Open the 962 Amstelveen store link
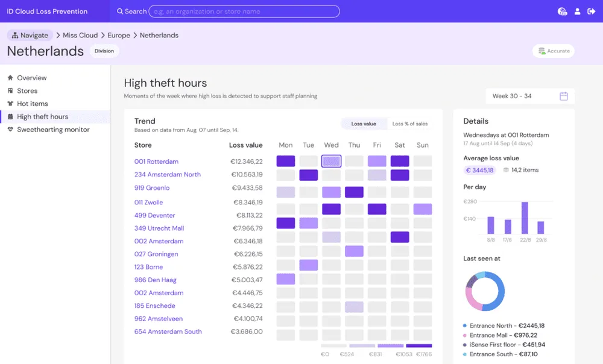603x364 pixels. [159, 319]
